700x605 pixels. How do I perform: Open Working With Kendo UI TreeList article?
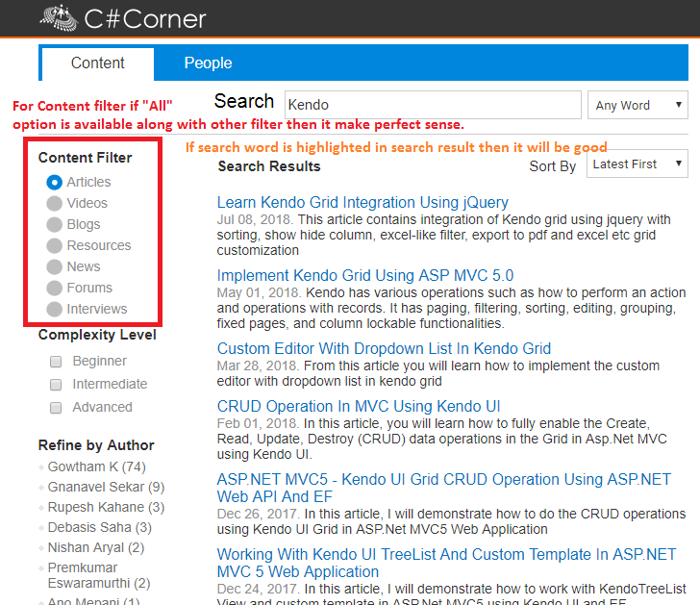pos(446,563)
